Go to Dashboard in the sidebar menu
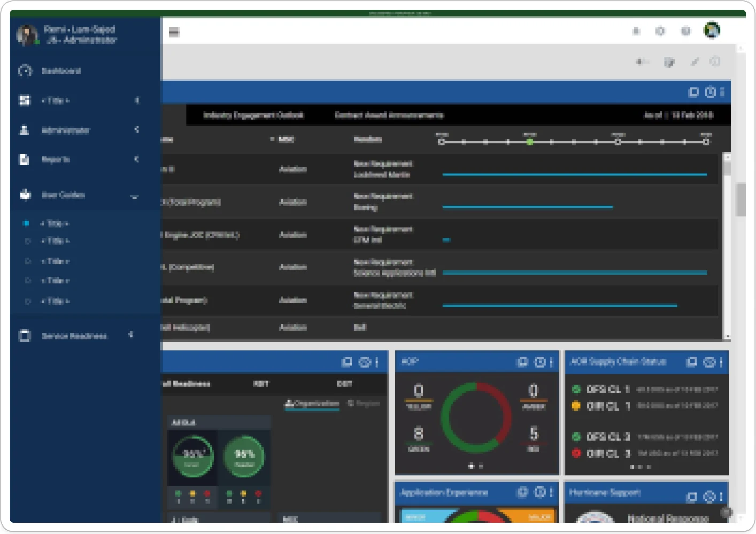 click(x=61, y=71)
